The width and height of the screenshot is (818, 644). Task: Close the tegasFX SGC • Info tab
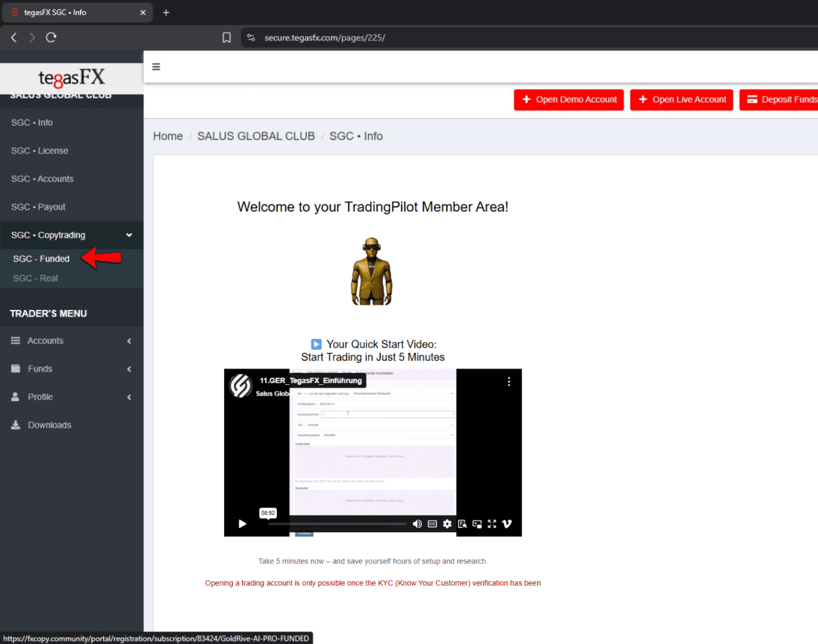coord(143,13)
